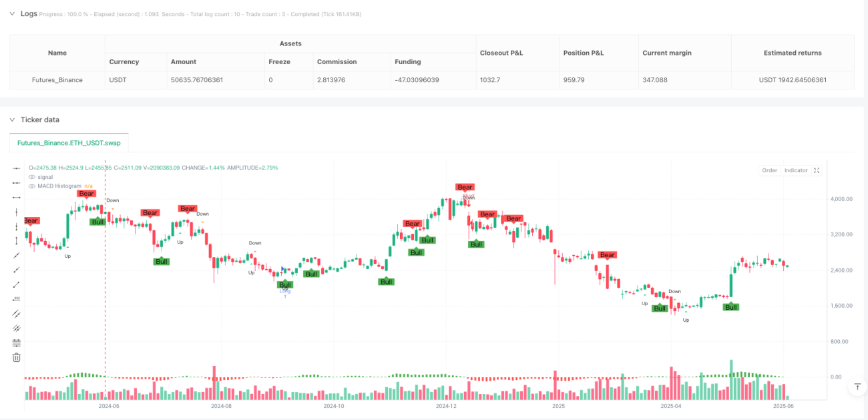Collapse the Ticker data section
868x420 pixels.
pyautogui.click(x=11, y=120)
